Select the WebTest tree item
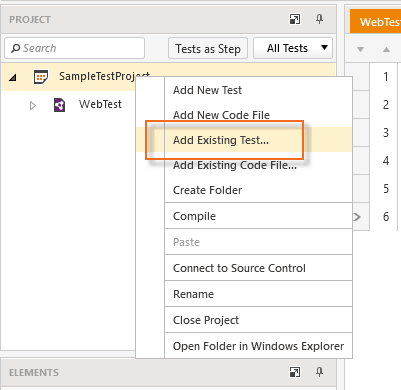 [x=100, y=104]
